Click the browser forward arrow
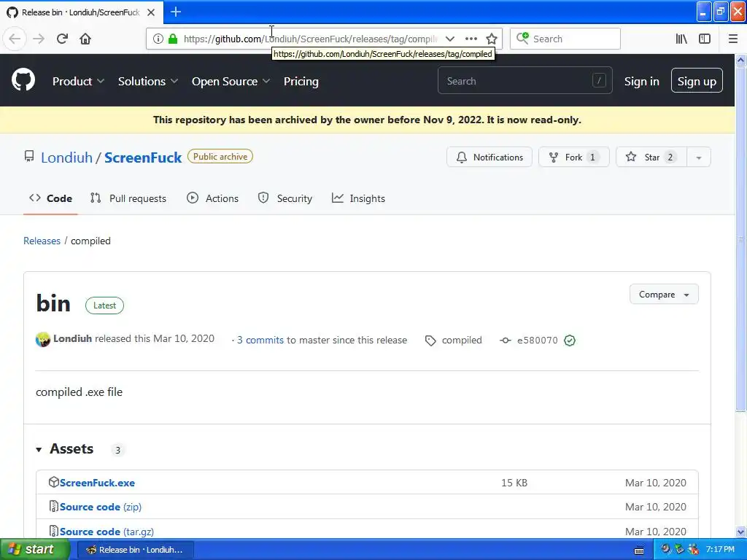Image resolution: width=747 pixels, height=560 pixels. pyautogui.click(x=39, y=39)
